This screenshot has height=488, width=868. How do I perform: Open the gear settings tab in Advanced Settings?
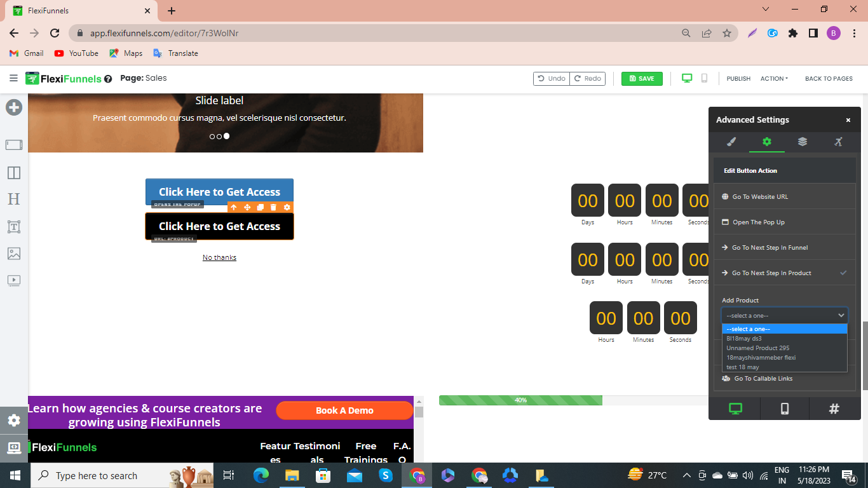pyautogui.click(x=767, y=142)
